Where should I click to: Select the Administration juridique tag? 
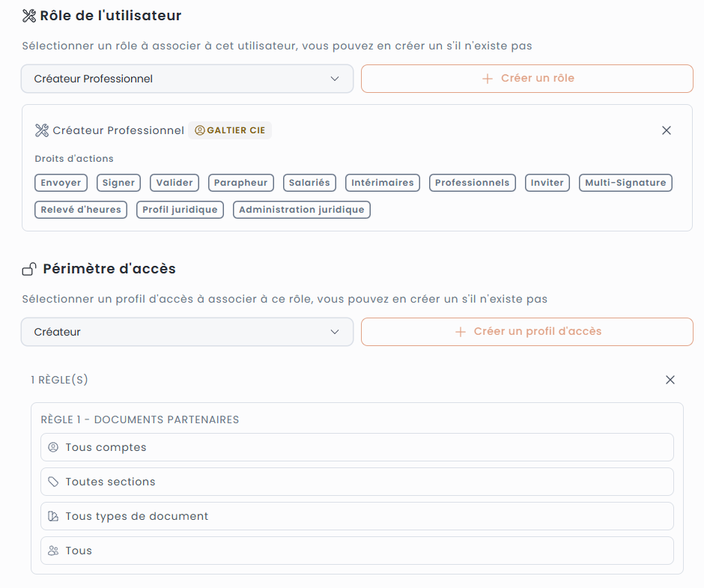click(x=301, y=210)
